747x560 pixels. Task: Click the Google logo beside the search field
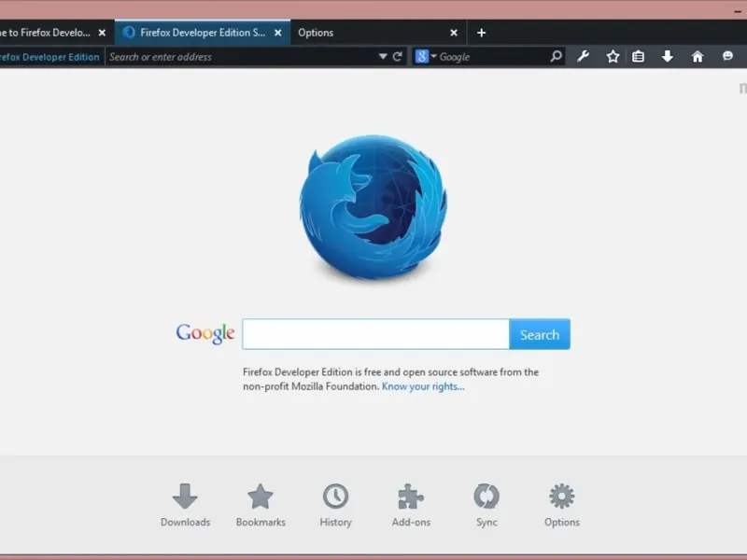(205, 333)
